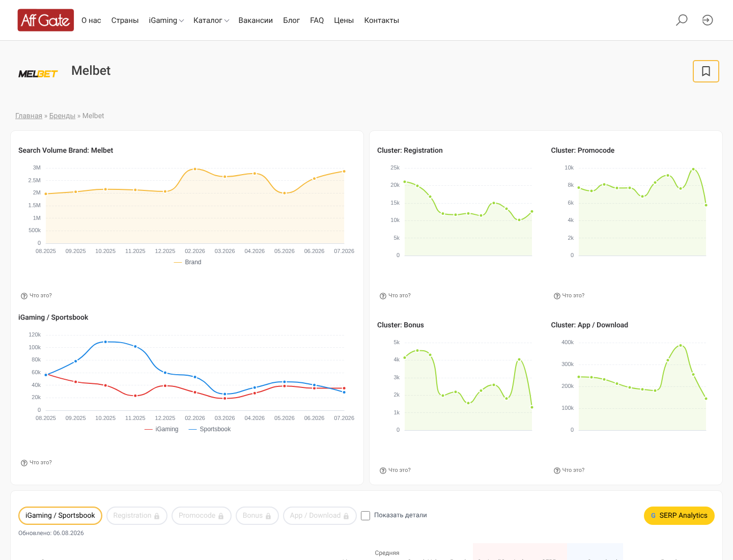Click the lock icon on Bonus tab
This screenshot has width=733, height=560.
pyautogui.click(x=268, y=516)
